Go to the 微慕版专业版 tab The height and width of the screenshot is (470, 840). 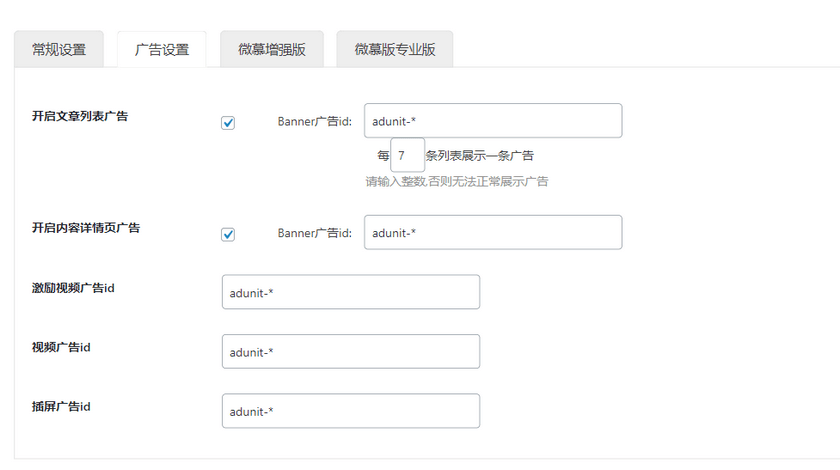[x=395, y=50]
